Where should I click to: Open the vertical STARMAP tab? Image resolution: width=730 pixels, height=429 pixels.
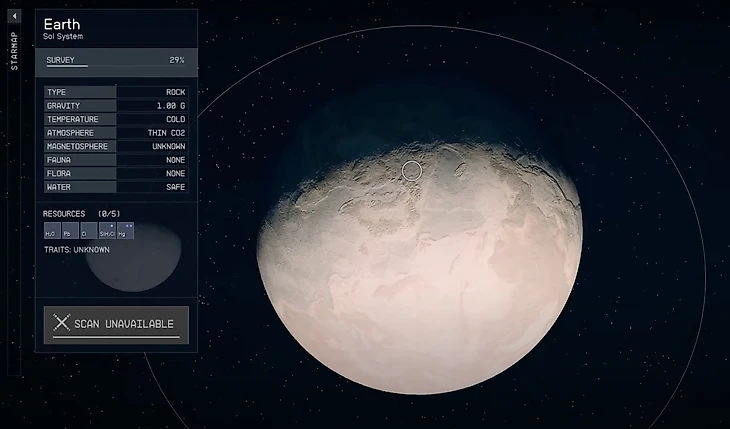[14, 51]
